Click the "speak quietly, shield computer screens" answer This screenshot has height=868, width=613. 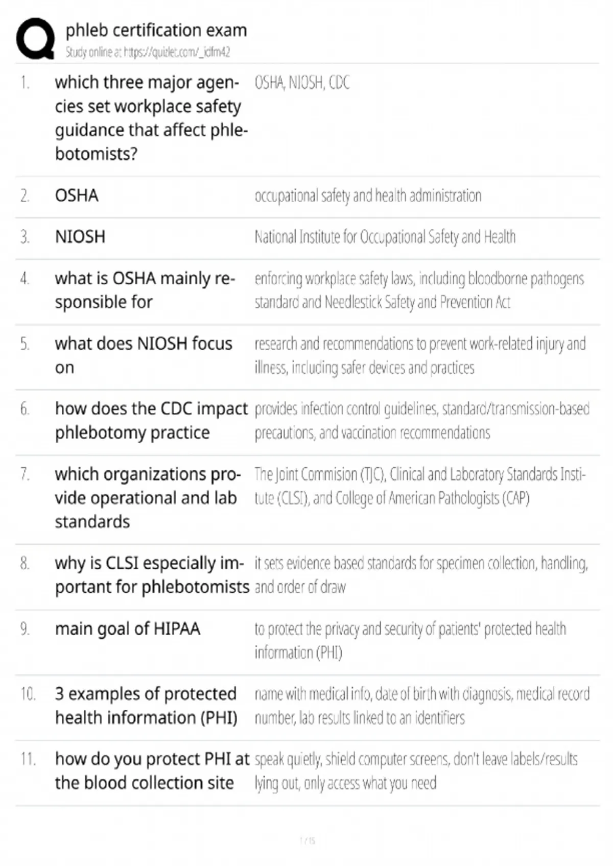416,771
